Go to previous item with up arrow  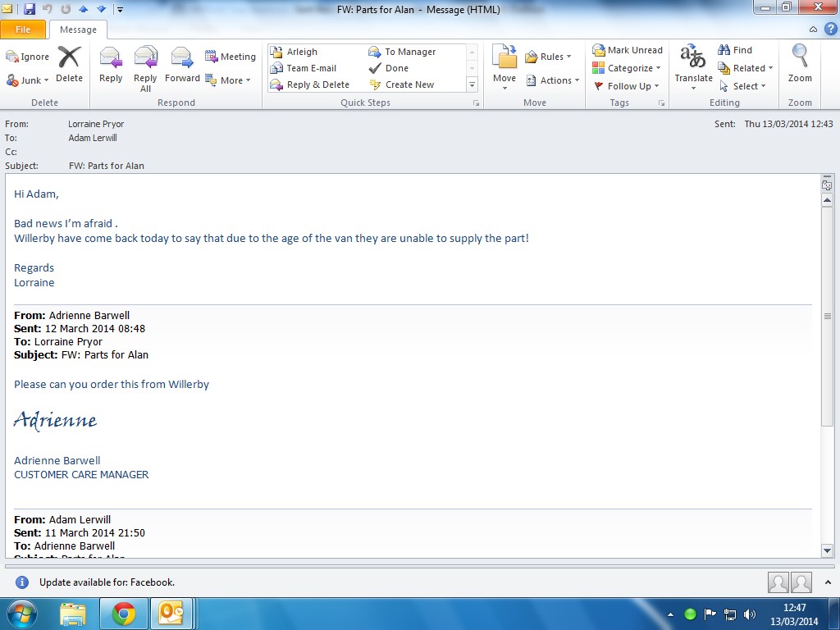pos(83,9)
